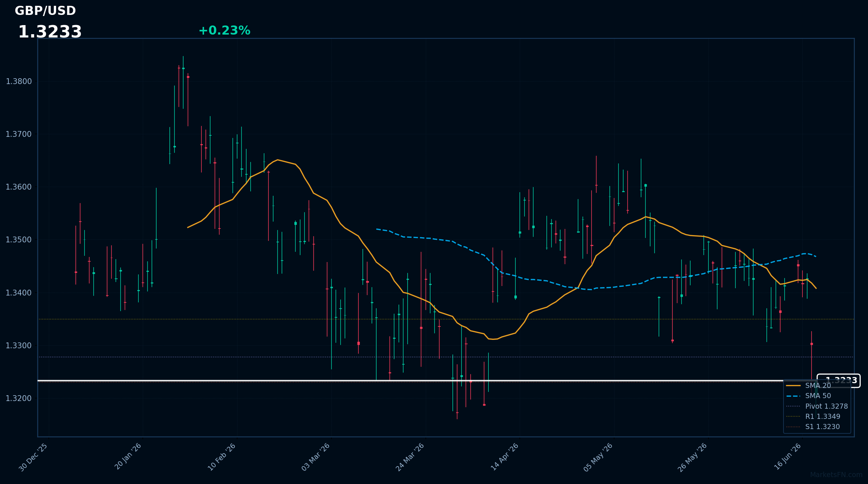
Task: Click the 1.3233 current price tag on right axis
Action: [x=838, y=381]
